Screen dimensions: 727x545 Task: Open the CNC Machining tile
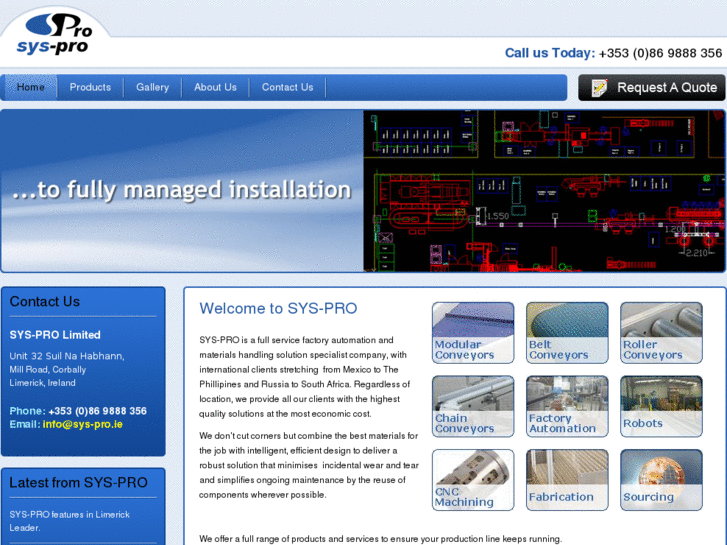point(473,480)
